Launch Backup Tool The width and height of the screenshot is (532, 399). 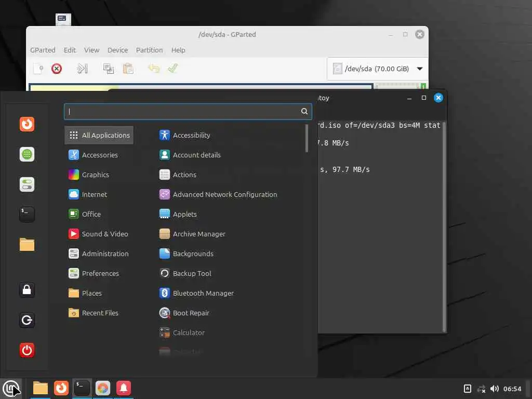click(x=185, y=273)
